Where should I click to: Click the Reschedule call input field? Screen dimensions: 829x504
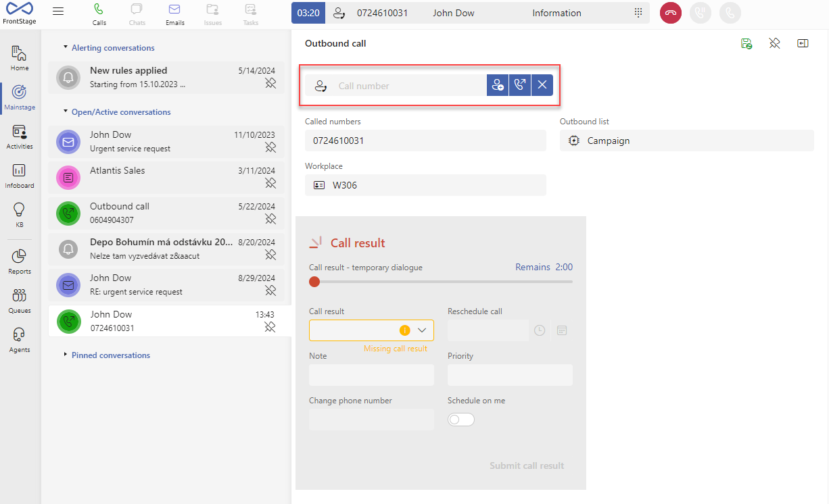pos(488,330)
